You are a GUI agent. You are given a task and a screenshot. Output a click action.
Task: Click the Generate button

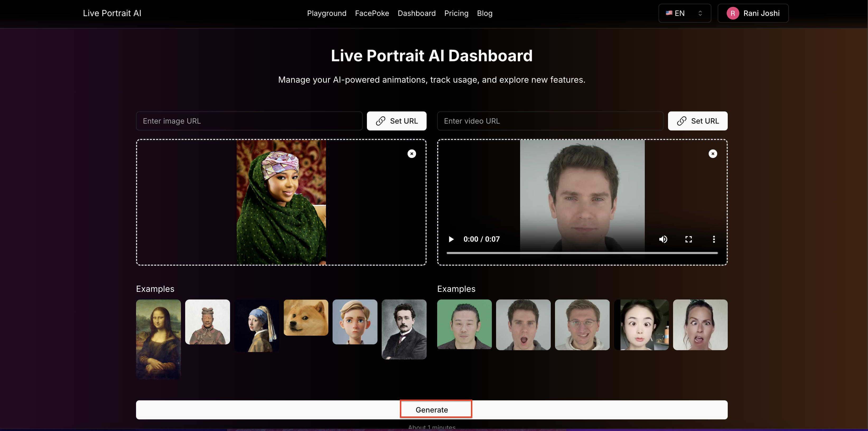(431, 410)
